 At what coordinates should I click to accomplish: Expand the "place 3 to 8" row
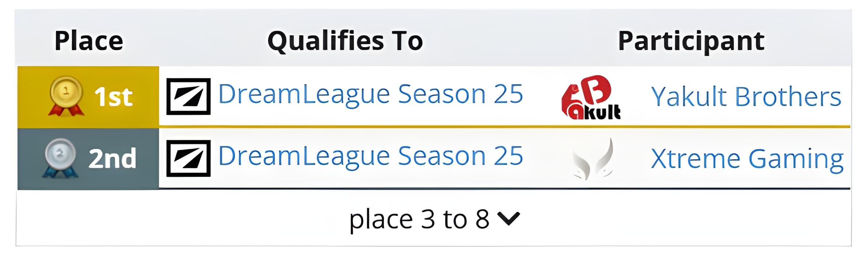pyautogui.click(x=419, y=219)
